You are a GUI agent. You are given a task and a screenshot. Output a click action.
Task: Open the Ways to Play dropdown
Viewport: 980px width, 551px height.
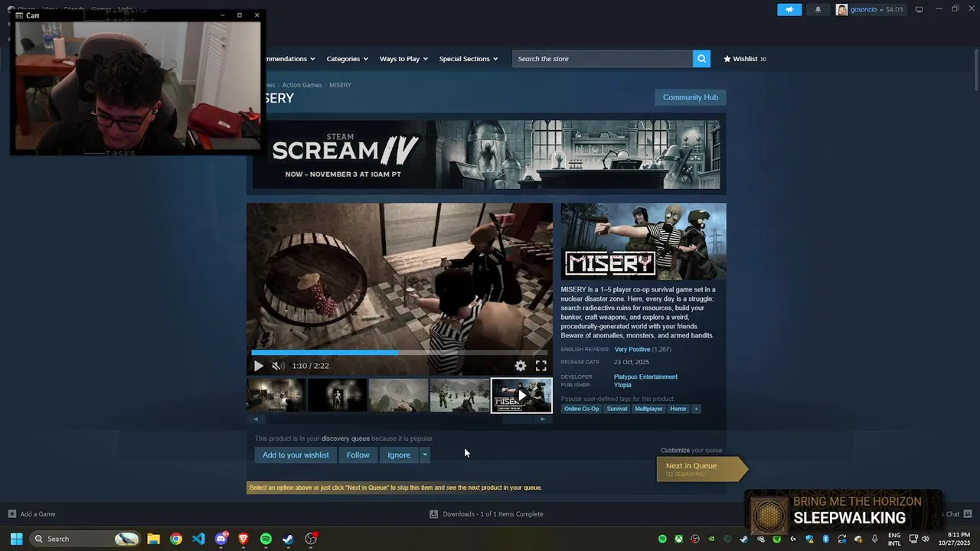click(403, 59)
